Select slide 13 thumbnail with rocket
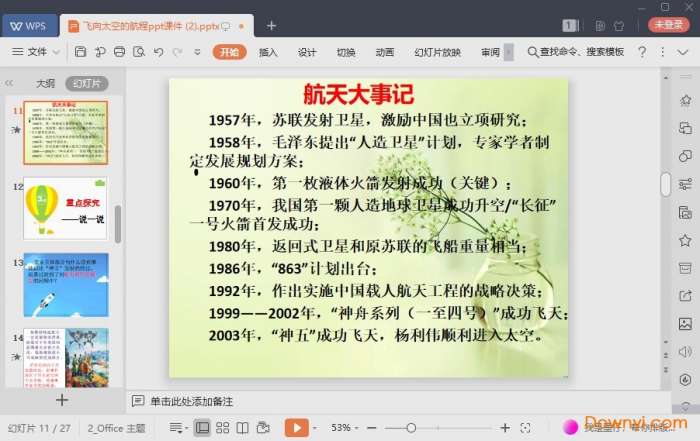Viewport: 700px width, 441px height. [66, 284]
